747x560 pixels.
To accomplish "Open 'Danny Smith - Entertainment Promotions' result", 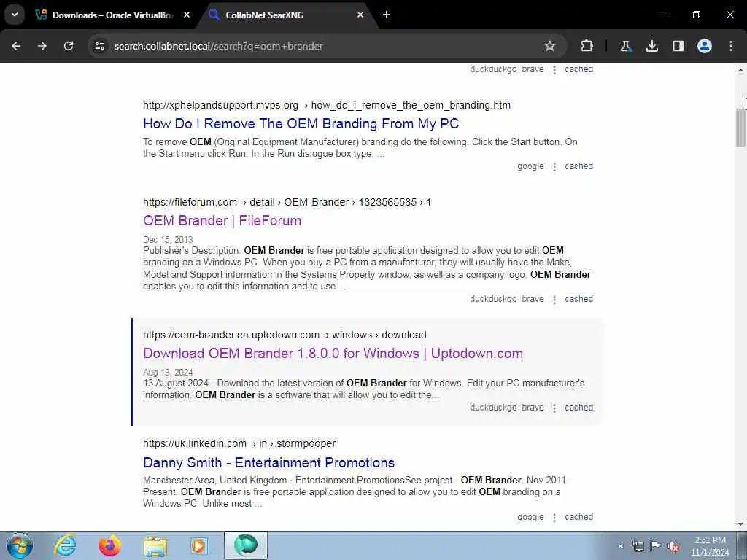I will 268,463.
